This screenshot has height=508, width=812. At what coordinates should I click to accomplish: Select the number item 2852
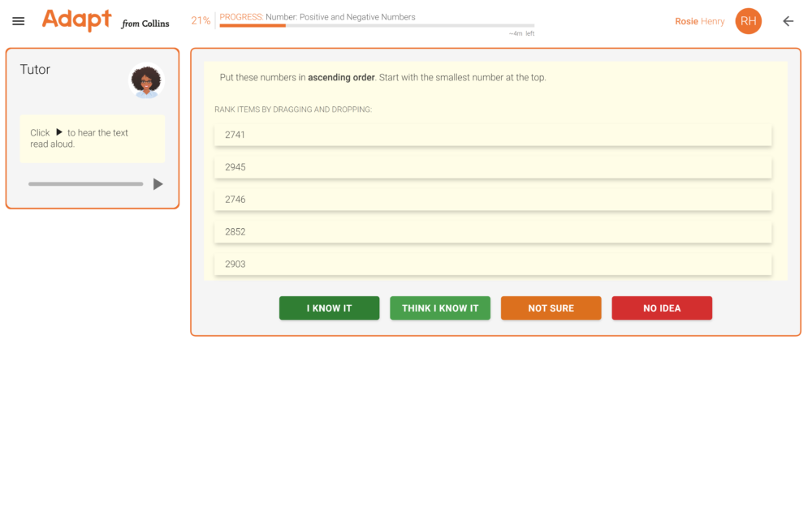492,231
